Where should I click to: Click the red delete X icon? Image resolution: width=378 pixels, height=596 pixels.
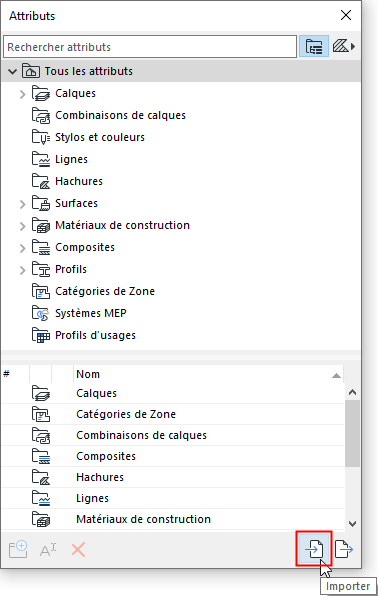tap(78, 550)
